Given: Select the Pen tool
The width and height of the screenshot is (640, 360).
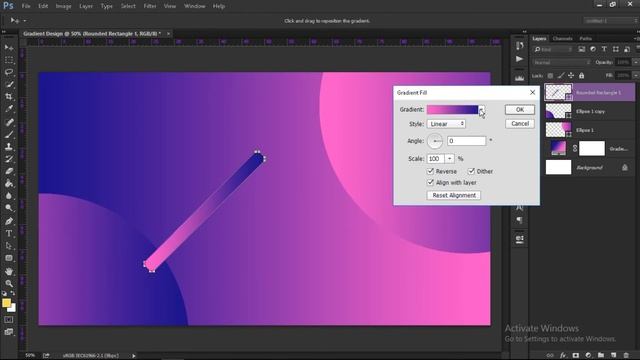Looking at the screenshot, I should pos(9,221).
